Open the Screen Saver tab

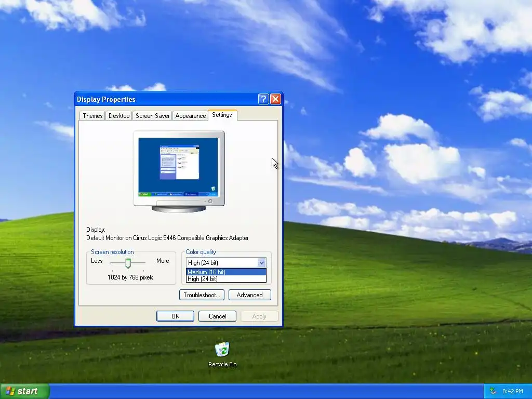point(152,116)
